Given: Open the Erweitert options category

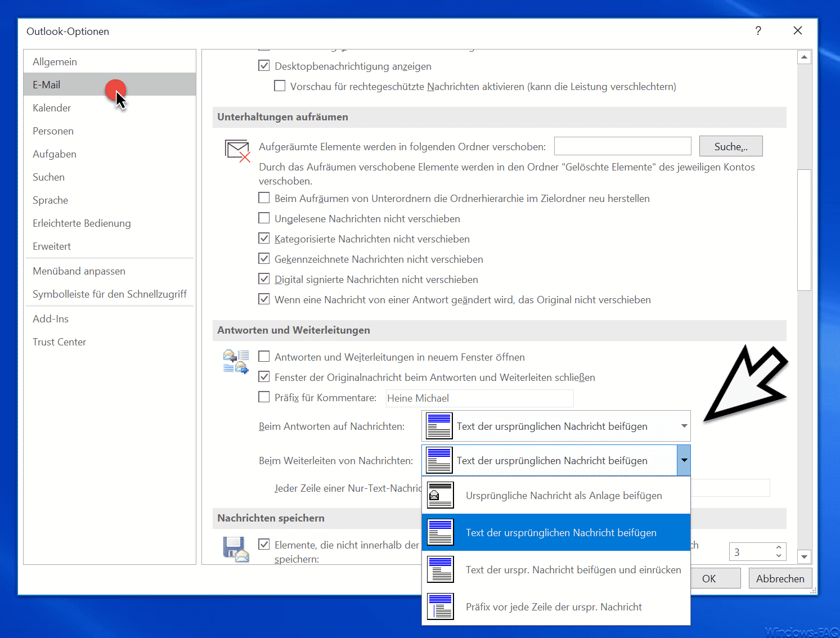Looking at the screenshot, I should tap(110, 246).
